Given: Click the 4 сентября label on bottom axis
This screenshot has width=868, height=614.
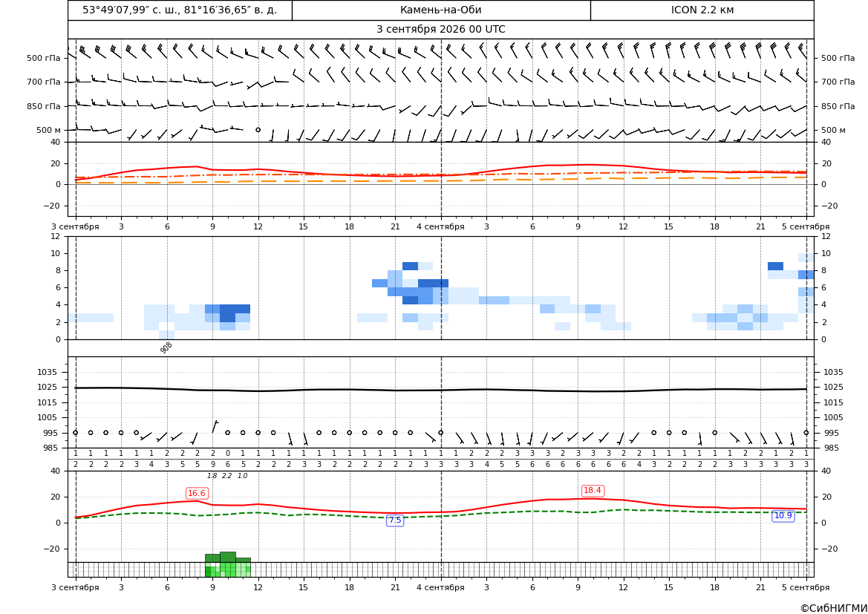Looking at the screenshot, I should click(440, 587).
